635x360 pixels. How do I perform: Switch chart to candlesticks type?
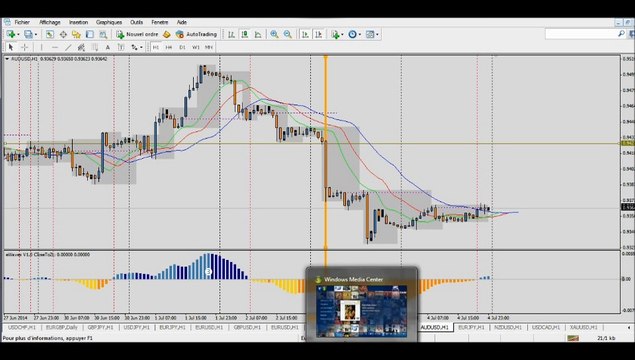pos(245,34)
